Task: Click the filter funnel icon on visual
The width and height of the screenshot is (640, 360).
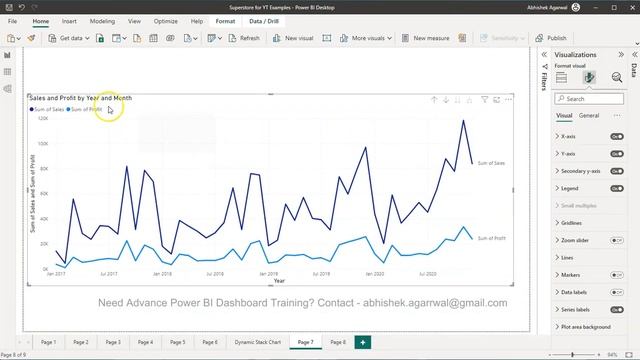Action: point(484,100)
